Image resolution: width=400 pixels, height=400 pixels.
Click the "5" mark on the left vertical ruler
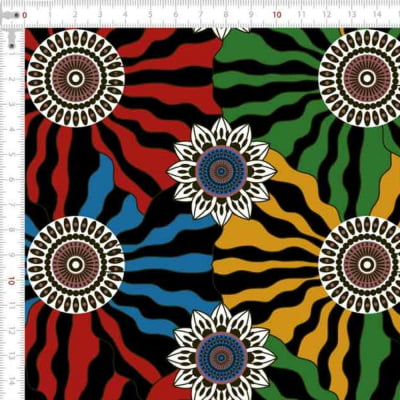pyautogui.click(x=12, y=155)
